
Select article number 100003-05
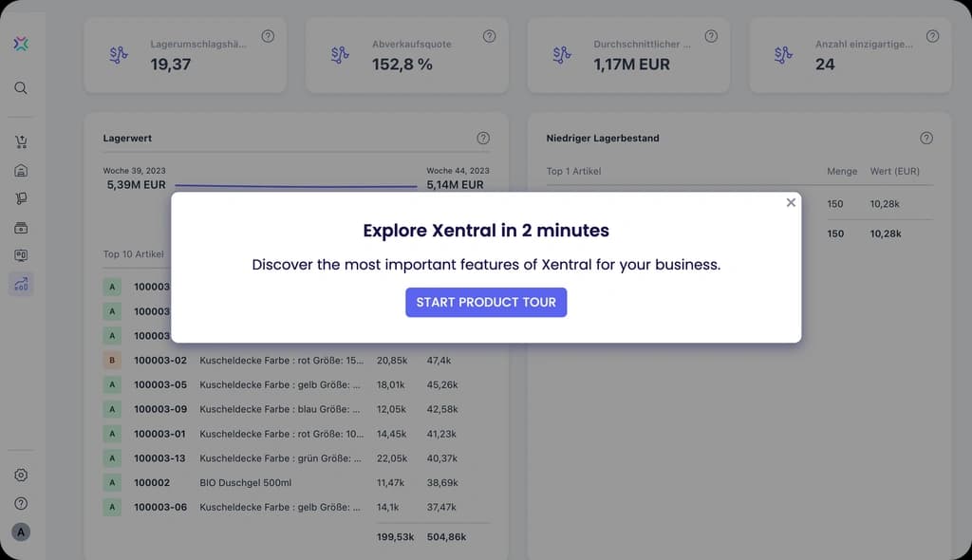click(159, 384)
